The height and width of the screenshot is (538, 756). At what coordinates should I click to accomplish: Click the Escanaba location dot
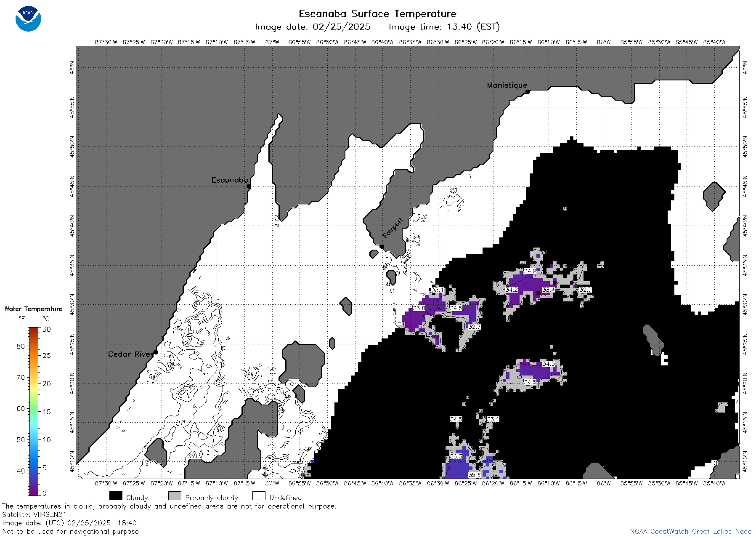pyautogui.click(x=249, y=186)
